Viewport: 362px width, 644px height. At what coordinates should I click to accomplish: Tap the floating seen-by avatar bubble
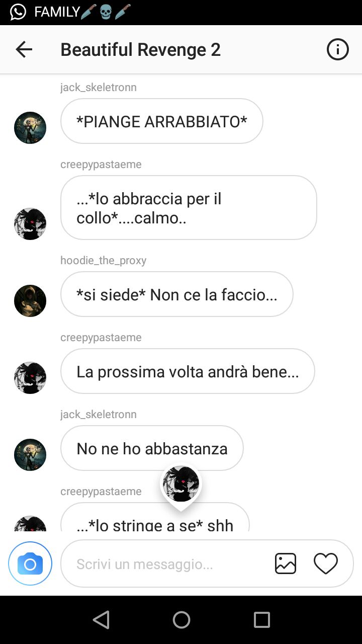181,484
